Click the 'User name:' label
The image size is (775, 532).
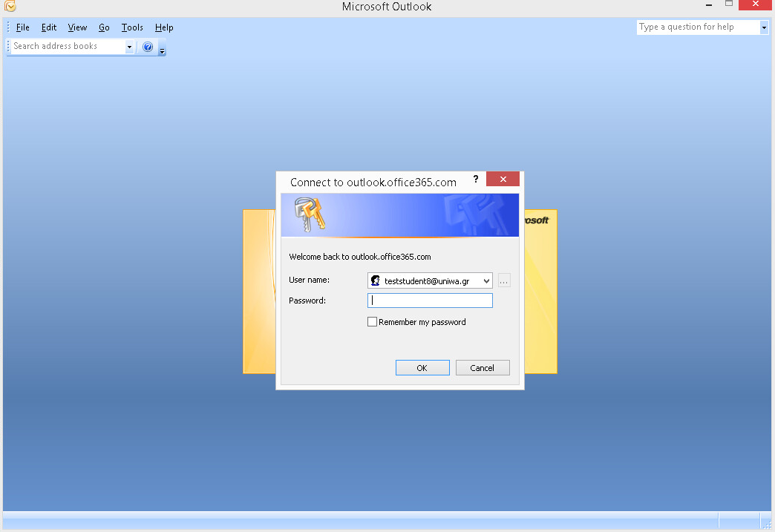pos(309,280)
